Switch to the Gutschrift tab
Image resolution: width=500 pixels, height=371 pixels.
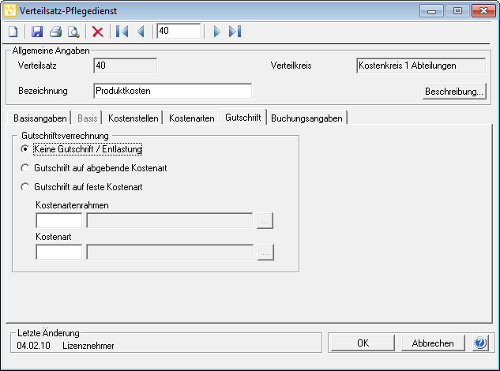(x=243, y=117)
